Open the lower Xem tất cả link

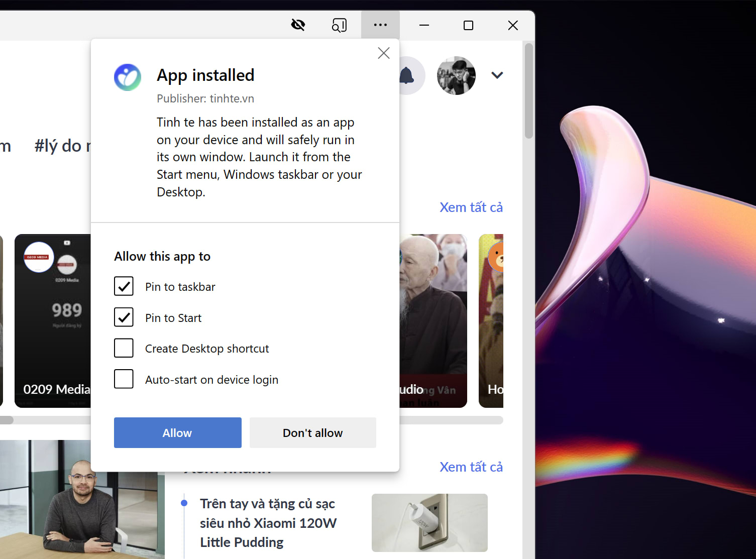(x=471, y=467)
